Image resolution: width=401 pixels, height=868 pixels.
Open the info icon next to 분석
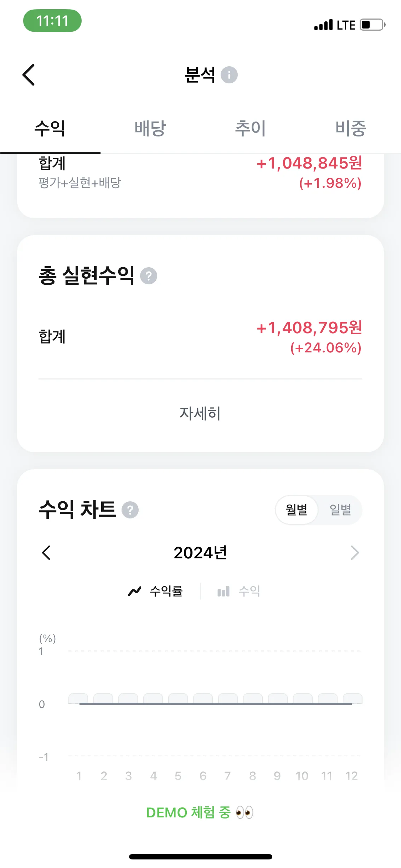229,75
